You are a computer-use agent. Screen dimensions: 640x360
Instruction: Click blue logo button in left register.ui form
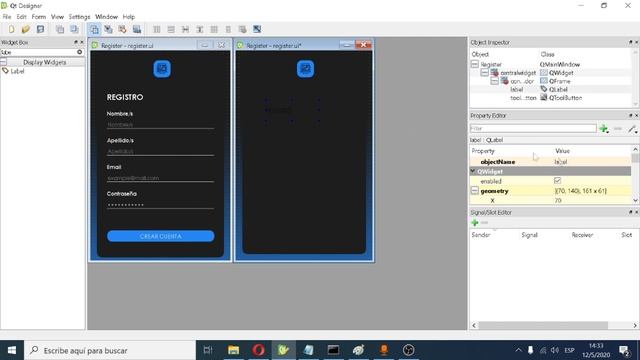pyautogui.click(x=162, y=69)
